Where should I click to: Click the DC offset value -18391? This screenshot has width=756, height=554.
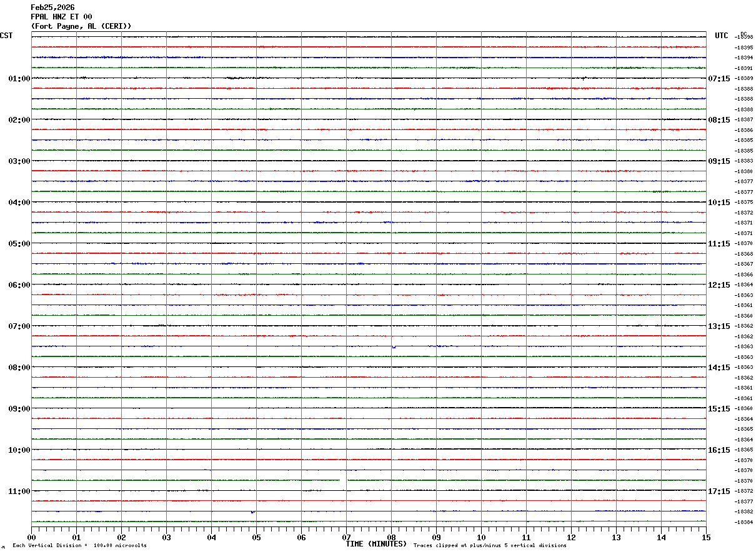[744, 68]
